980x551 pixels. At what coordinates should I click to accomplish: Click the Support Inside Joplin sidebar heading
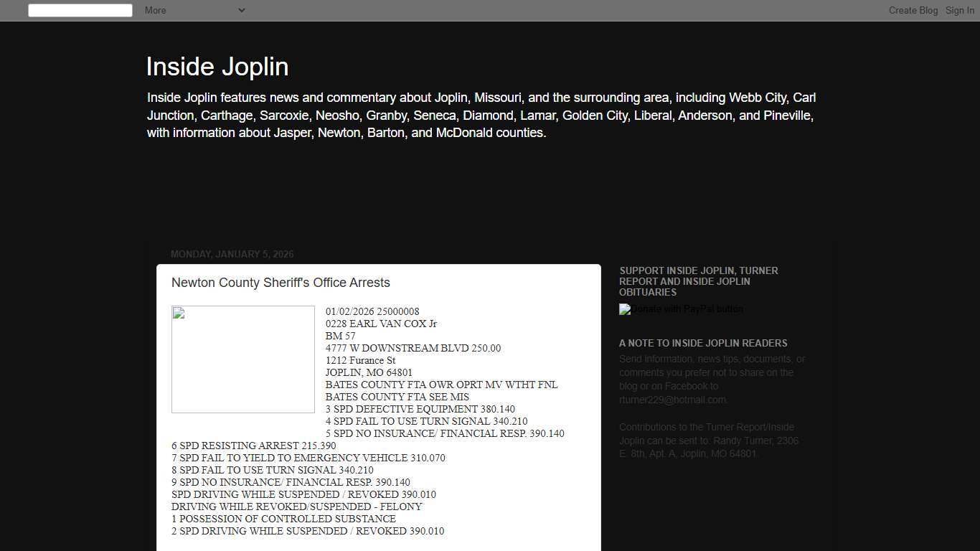[698, 281]
